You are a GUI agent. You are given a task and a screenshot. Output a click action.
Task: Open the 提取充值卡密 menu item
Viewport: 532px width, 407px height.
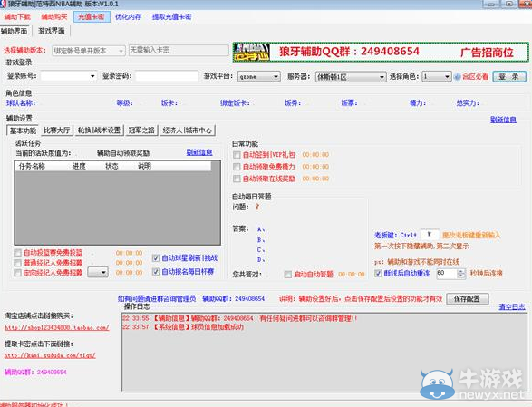[x=171, y=17]
